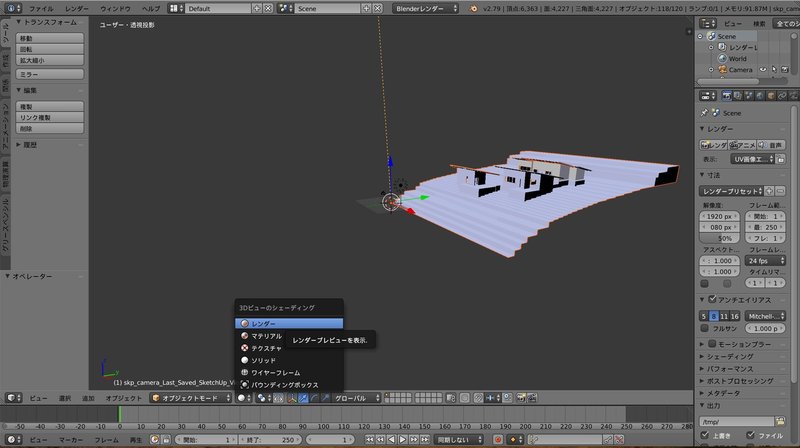Jump to the timeline end frame button
The height and width of the screenshot is (448, 800).
click(425, 439)
